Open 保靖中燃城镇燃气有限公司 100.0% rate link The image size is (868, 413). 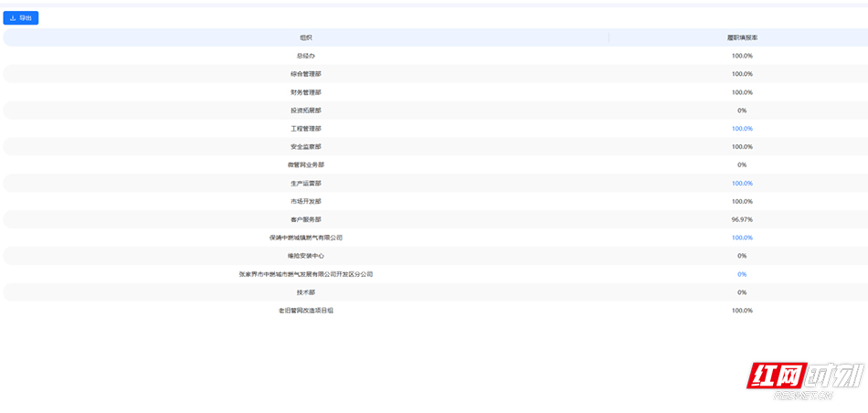(742, 238)
